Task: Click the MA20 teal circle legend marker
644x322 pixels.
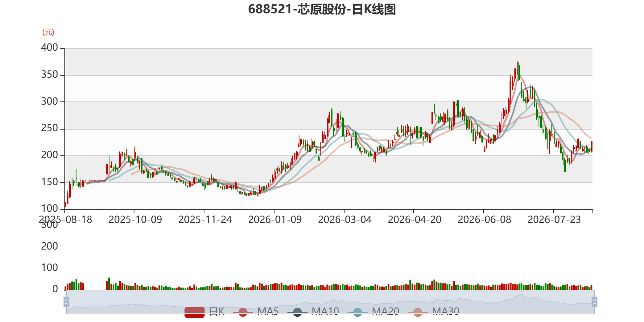Action: [357, 312]
